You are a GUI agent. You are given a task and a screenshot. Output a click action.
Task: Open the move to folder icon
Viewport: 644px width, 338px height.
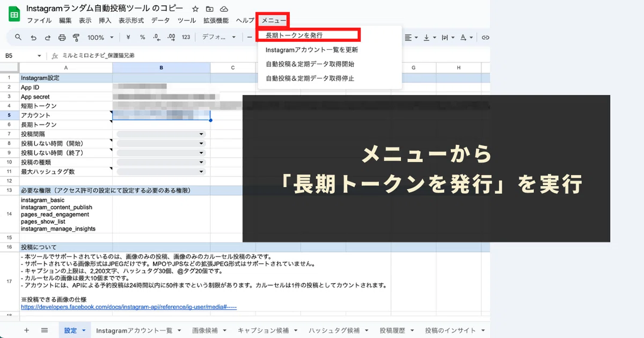(x=210, y=9)
